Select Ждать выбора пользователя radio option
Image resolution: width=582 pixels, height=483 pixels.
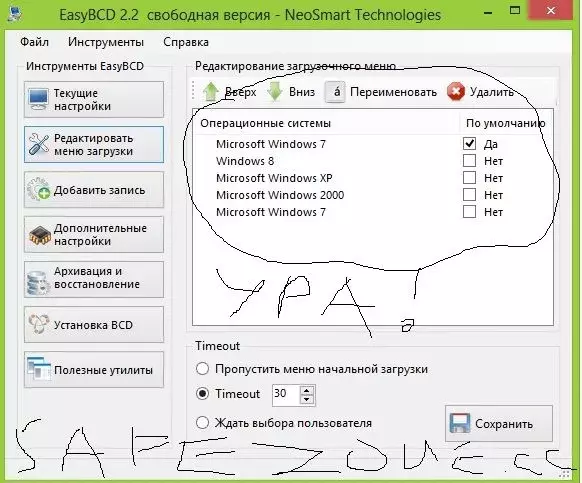(202, 422)
